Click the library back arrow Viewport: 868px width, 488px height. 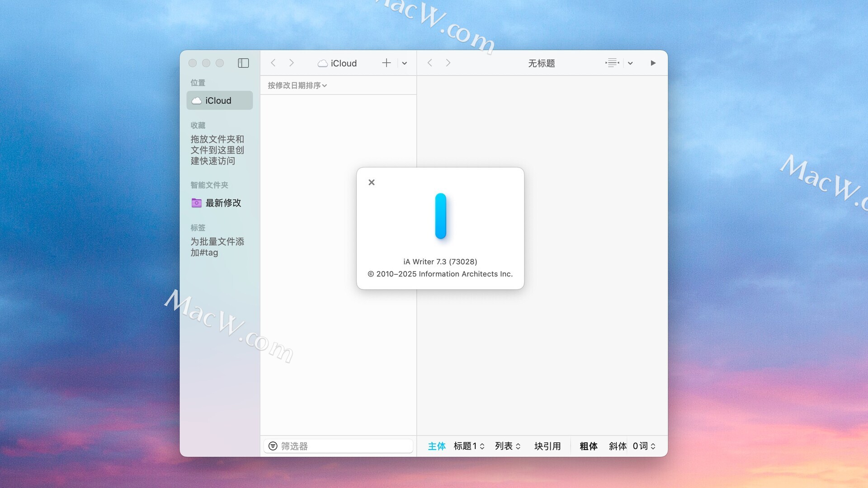[x=273, y=63]
